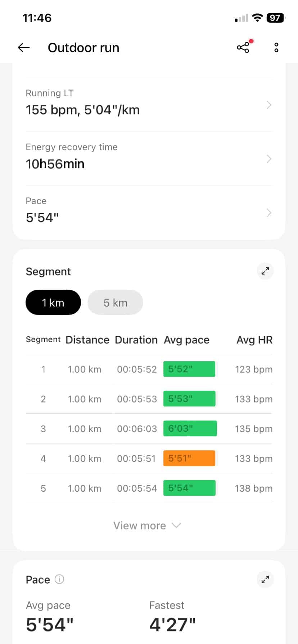This screenshot has height=644, width=298.
Task: Click the Avg HR column header
Action: tap(254, 340)
